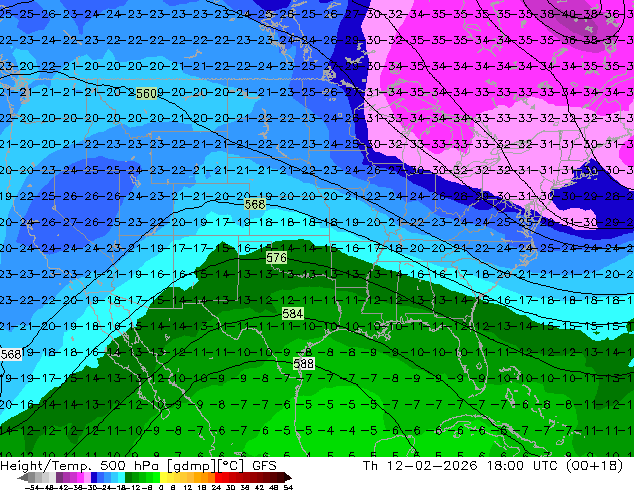634x490 pixels.
Task: Click the yellow swatch in the color legend
Action: pos(163,477)
